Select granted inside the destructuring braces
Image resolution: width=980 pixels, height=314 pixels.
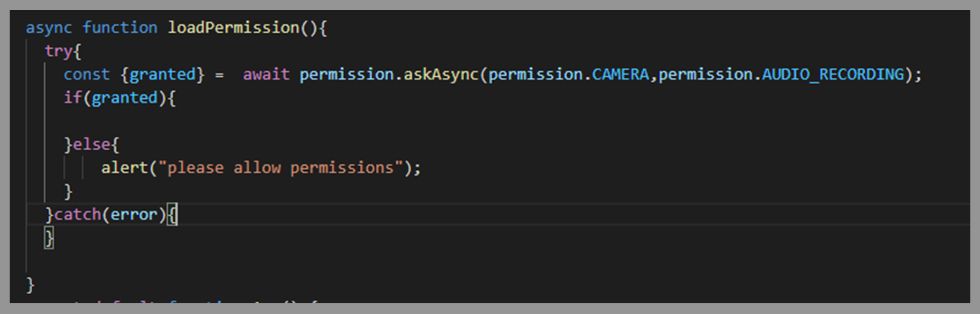tap(162, 75)
